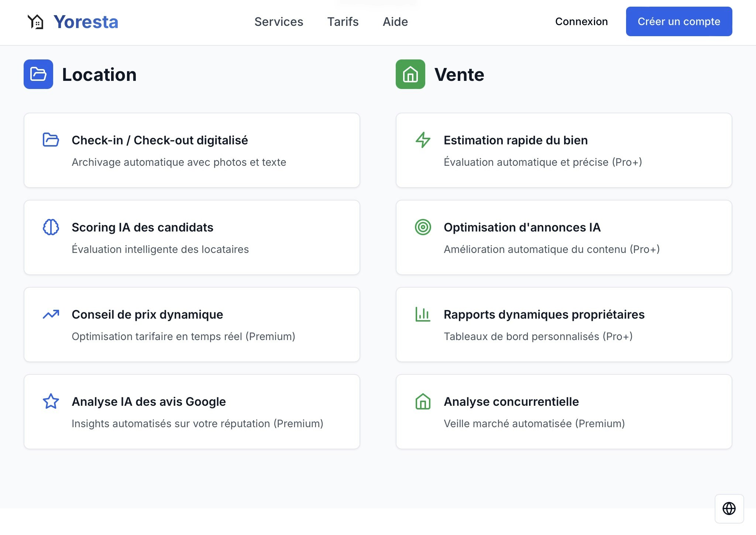The height and width of the screenshot is (535, 756).
Task: Open the Aide menu
Action: point(395,21)
